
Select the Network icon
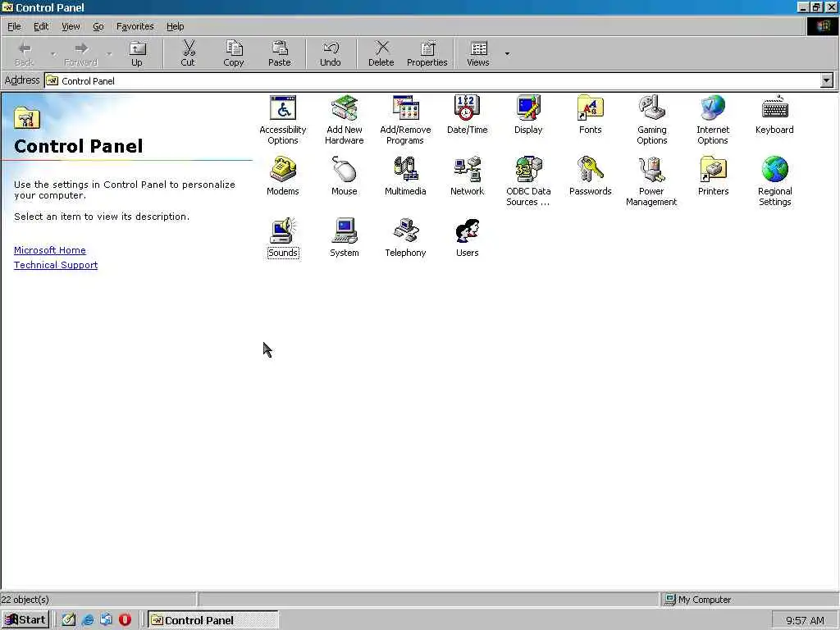pos(467,170)
